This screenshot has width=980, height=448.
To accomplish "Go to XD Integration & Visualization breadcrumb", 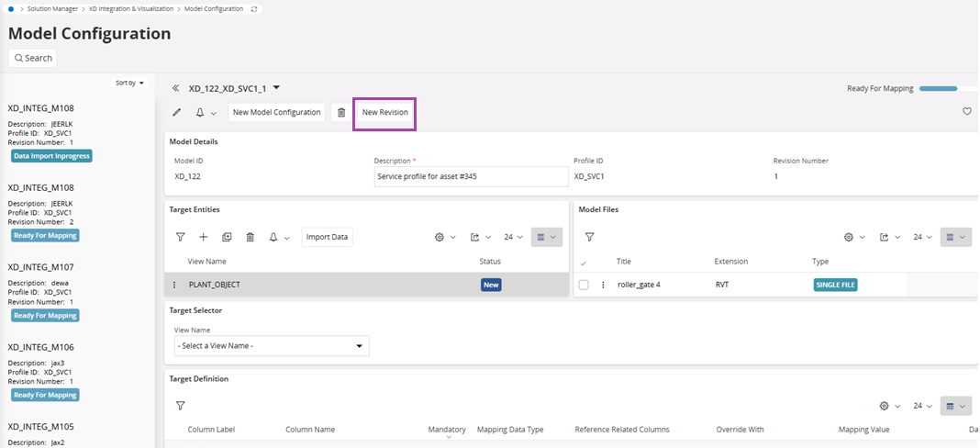I will click(x=131, y=8).
